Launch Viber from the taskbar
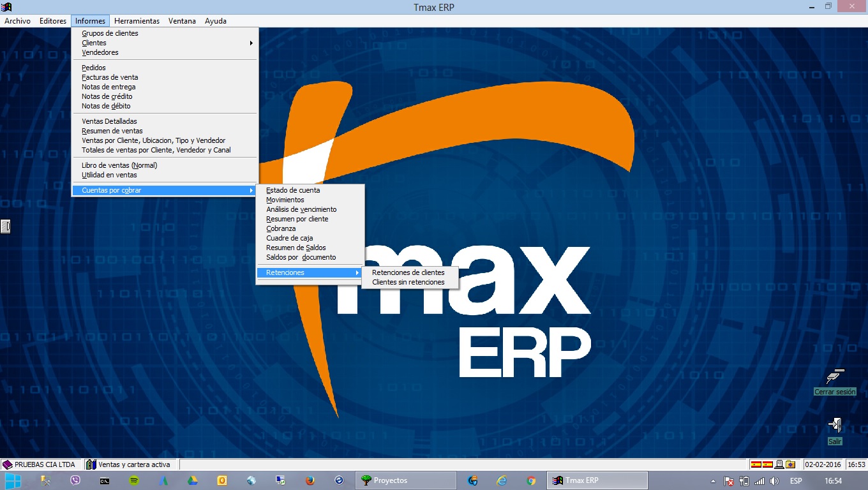 75,480
